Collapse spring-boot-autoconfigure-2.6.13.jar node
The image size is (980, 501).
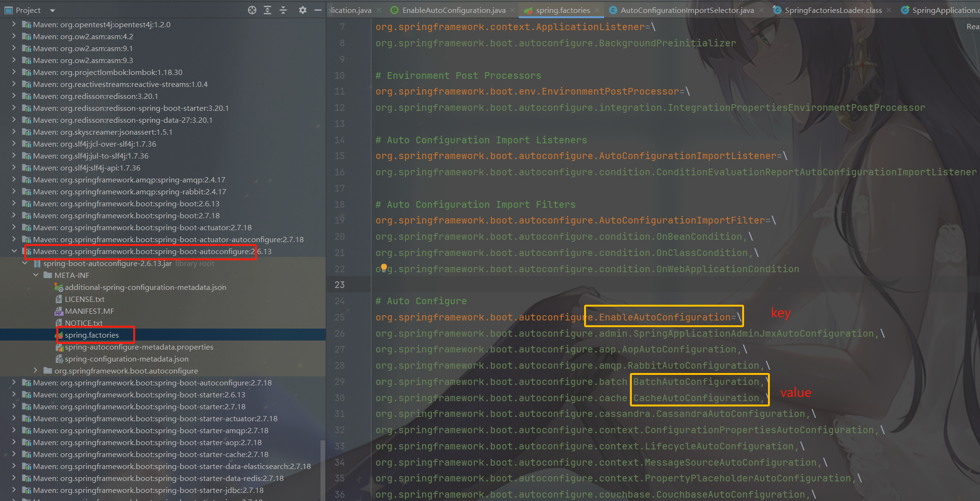click(x=25, y=263)
